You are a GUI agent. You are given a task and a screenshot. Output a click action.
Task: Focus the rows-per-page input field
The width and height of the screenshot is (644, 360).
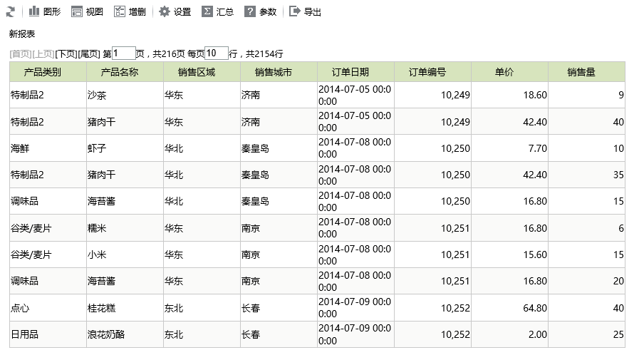217,53
